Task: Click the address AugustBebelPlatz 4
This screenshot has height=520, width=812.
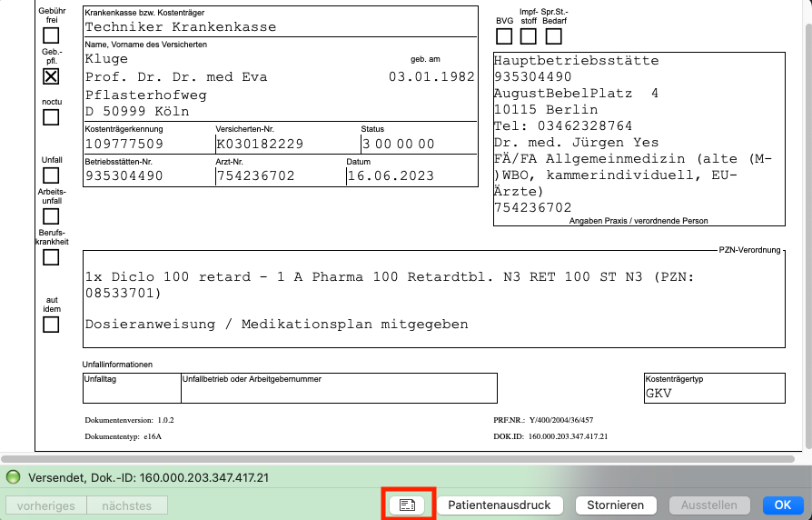Action: (x=577, y=94)
